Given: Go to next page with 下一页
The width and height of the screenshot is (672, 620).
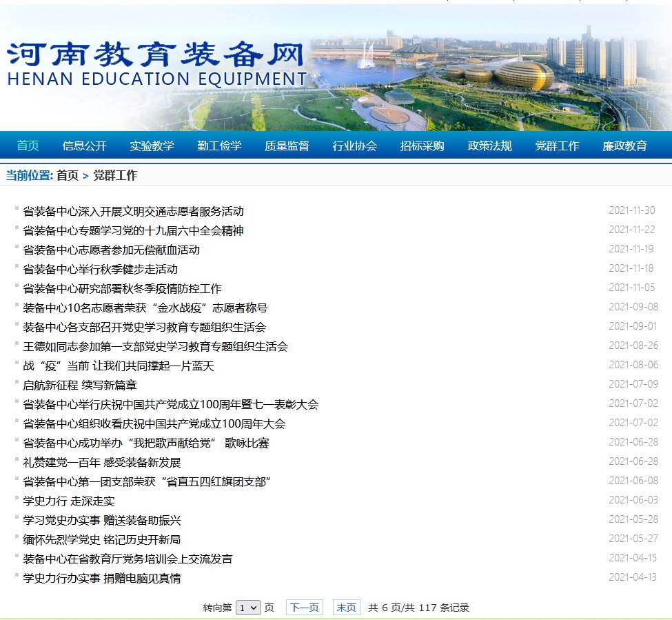Looking at the screenshot, I should point(304,608).
